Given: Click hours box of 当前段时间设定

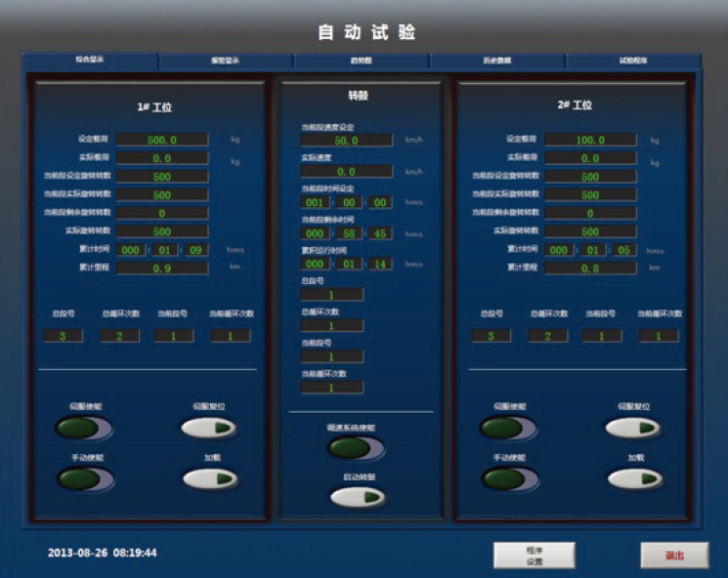Looking at the screenshot, I should pyautogui.click(x=316, y=203).
